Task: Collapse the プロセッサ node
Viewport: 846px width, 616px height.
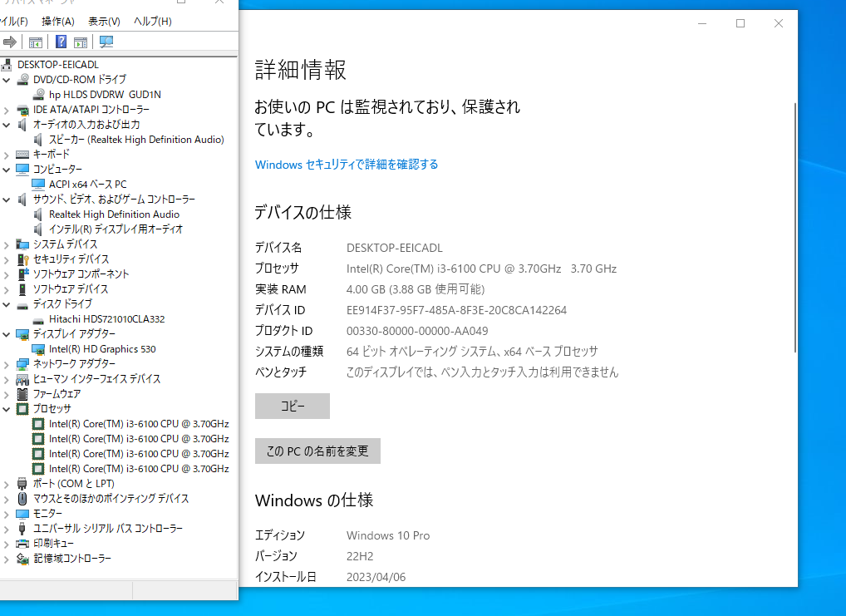Action: 7,409
